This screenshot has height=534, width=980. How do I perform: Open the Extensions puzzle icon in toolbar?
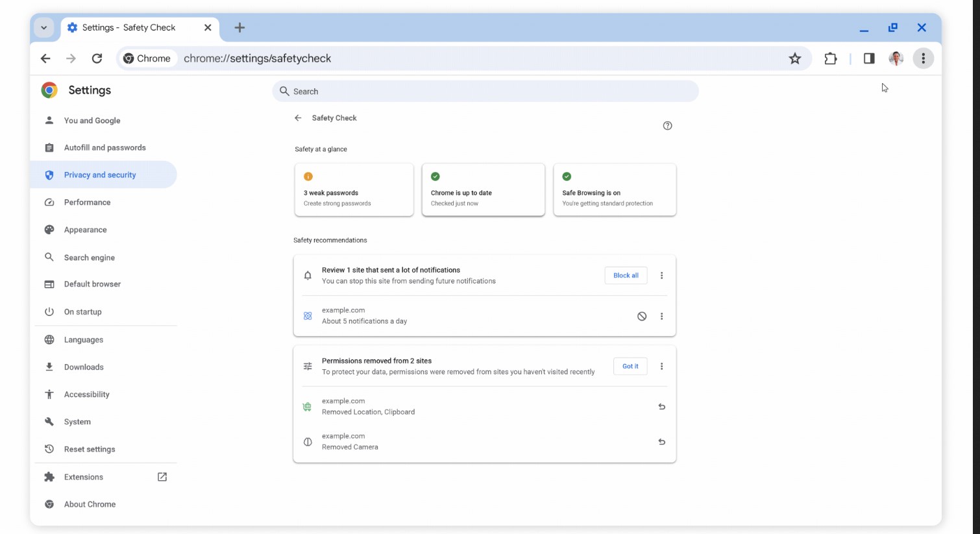click(x=831, y=58)
